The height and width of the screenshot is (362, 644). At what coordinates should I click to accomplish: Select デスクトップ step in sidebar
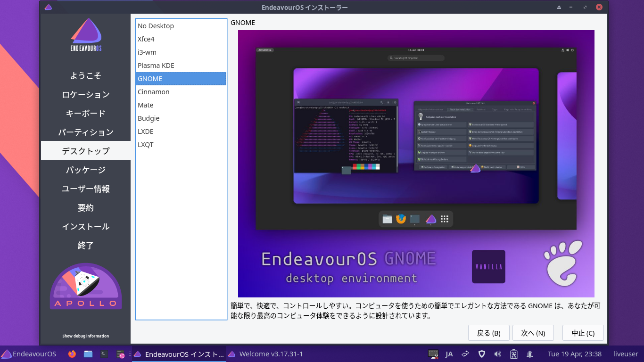tap(86, 151)
